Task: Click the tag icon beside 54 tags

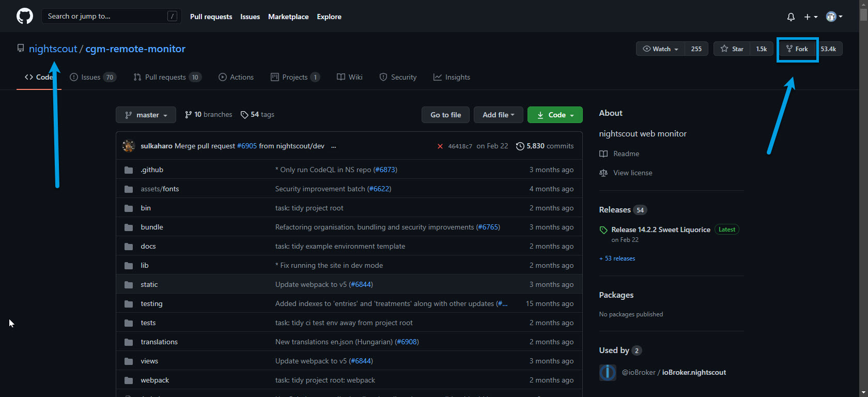Action: 244,115
